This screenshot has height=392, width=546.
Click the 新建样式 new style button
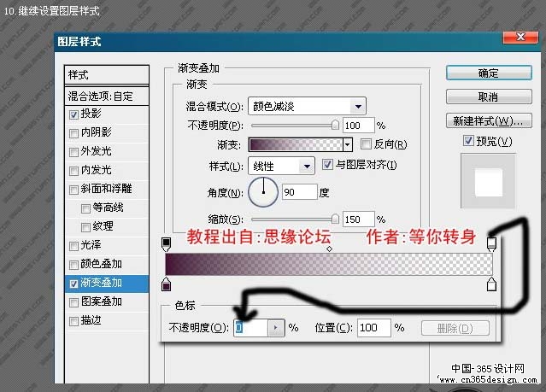[x=489, y=120]
